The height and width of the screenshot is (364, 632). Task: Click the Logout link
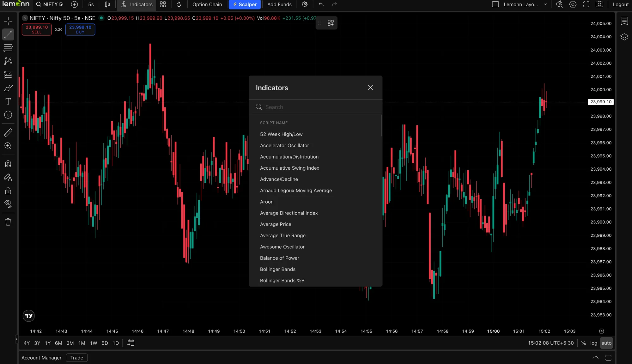[621, 4]
